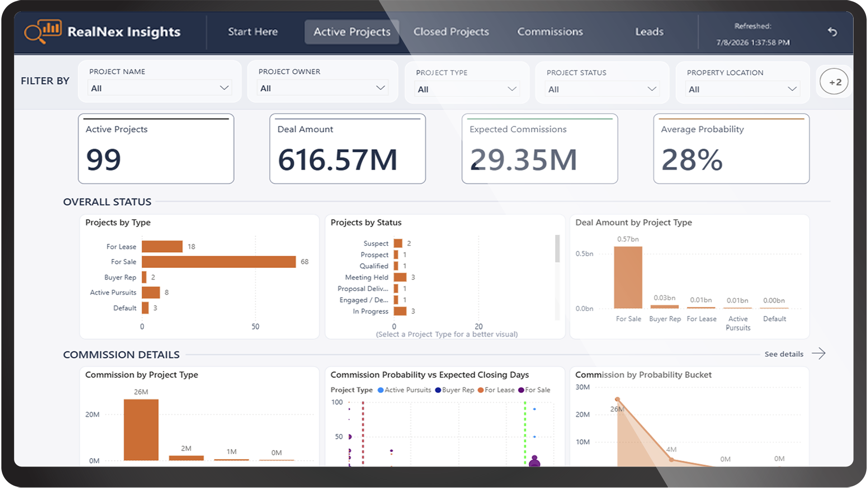
Task: Open the Closed Projects tab
Action: pyautogui.click(x=451, y=32)
